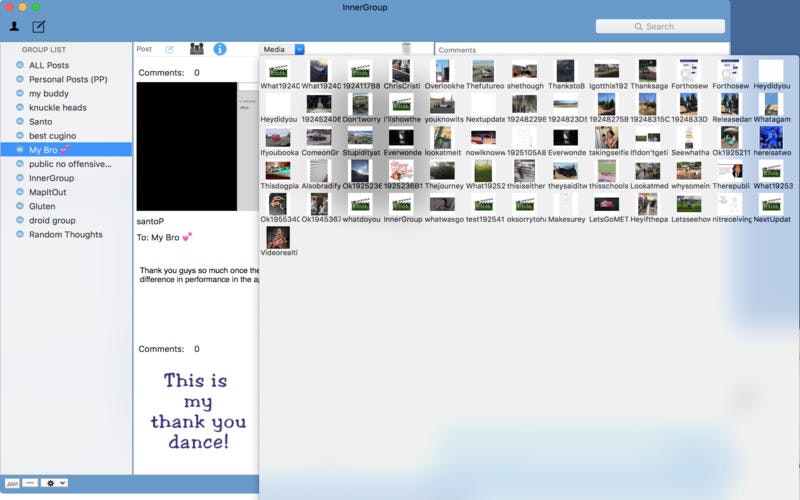
Task: Click the Search field
Action: click(x=660, y=27)
